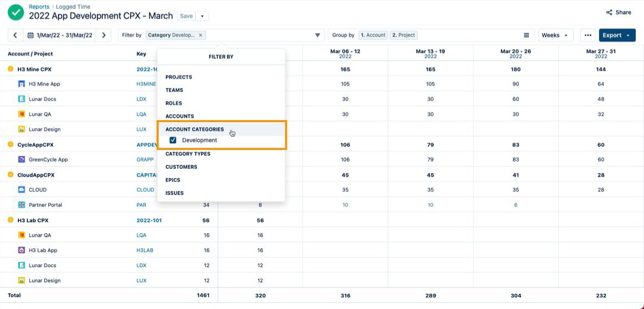The height and width of the screenshot is (309, 644).
Task: Click the H3 Mine App project icon
Action: coord(22,84)
